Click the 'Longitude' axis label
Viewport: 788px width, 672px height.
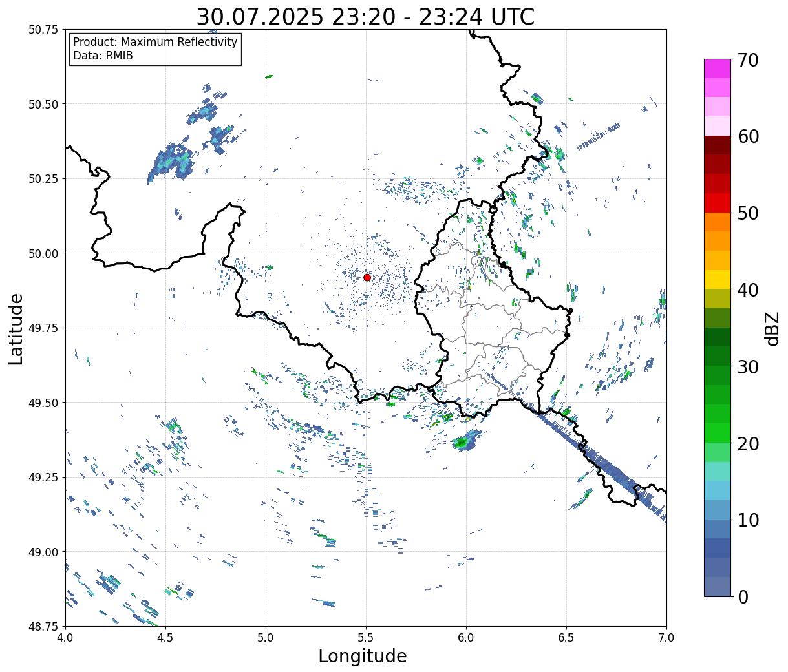point(363,656)
